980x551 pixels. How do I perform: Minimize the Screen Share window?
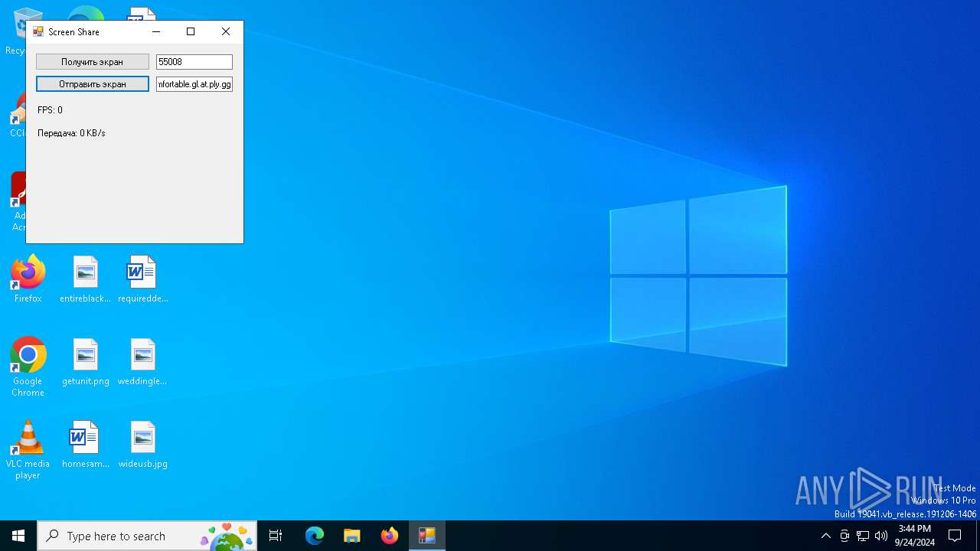click(156, 32)
